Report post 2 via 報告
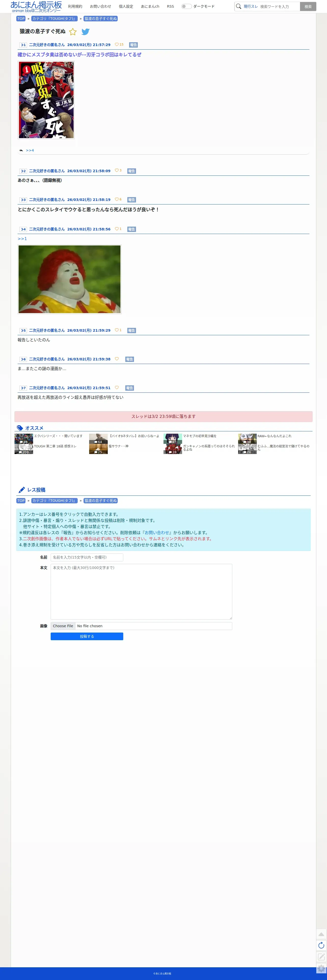 click(x=131, y=171)
